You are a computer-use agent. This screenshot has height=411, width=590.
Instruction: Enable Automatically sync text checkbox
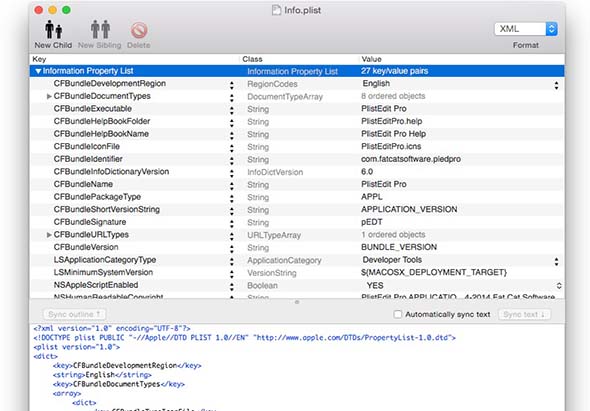coord(397,314)
